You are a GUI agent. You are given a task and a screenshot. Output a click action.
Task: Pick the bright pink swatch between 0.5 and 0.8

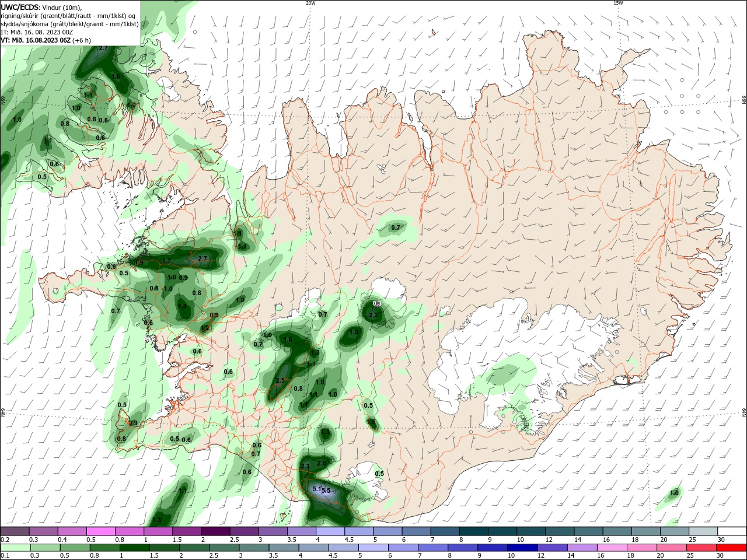pos(100,531)
